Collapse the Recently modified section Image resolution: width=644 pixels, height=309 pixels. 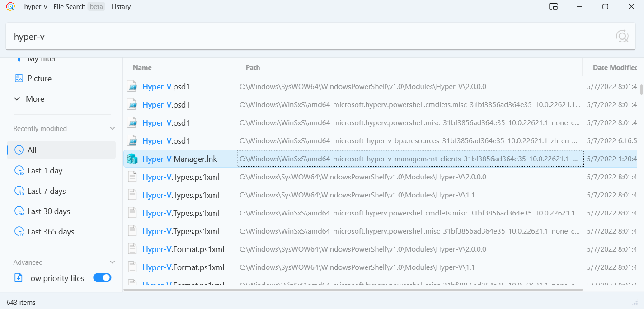click(113, 129)
